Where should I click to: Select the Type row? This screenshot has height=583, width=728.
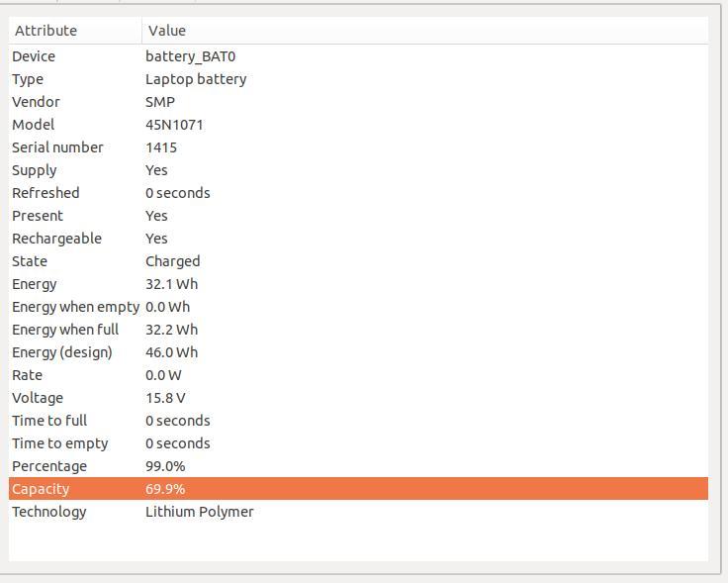(x=358, y=79)
